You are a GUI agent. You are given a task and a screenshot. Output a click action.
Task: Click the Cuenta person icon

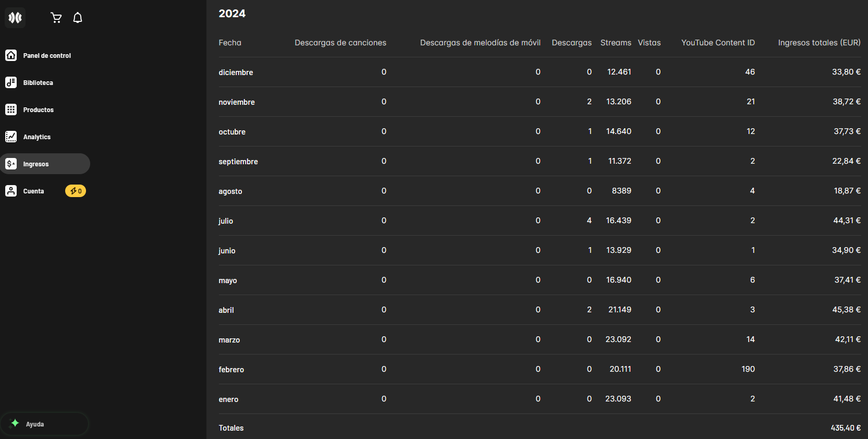(11, 191)
